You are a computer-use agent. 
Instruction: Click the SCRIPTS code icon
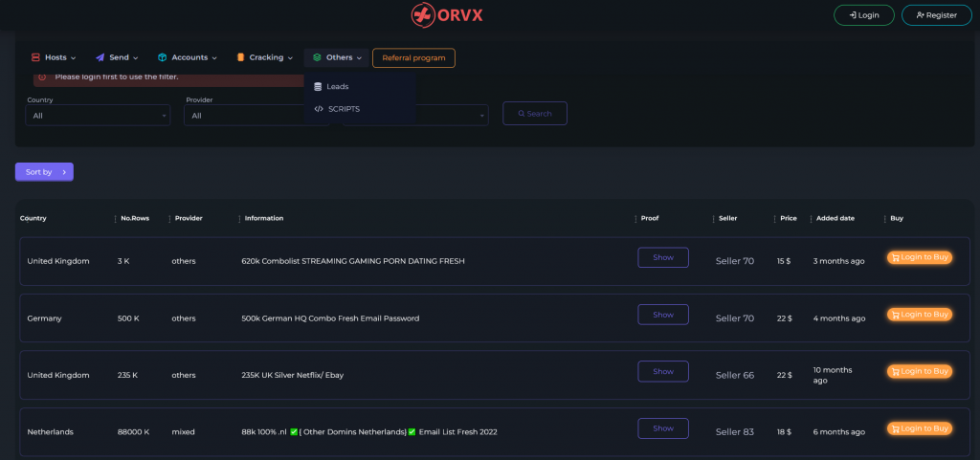pos(318,109)
